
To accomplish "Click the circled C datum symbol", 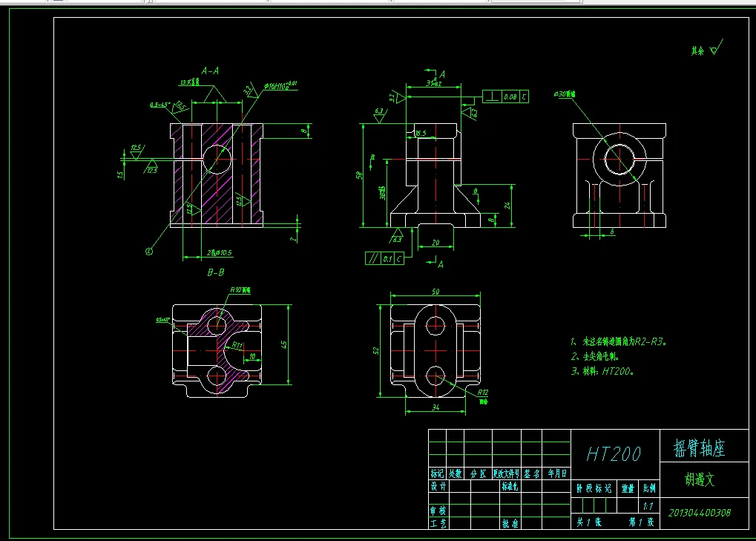I will (149, 251).
